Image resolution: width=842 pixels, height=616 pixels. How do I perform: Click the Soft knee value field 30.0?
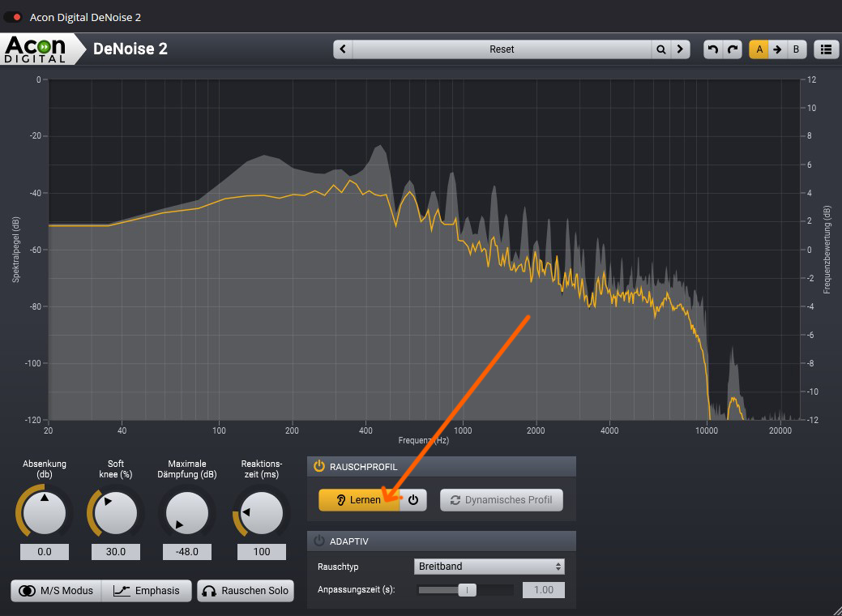click(115, 551)
